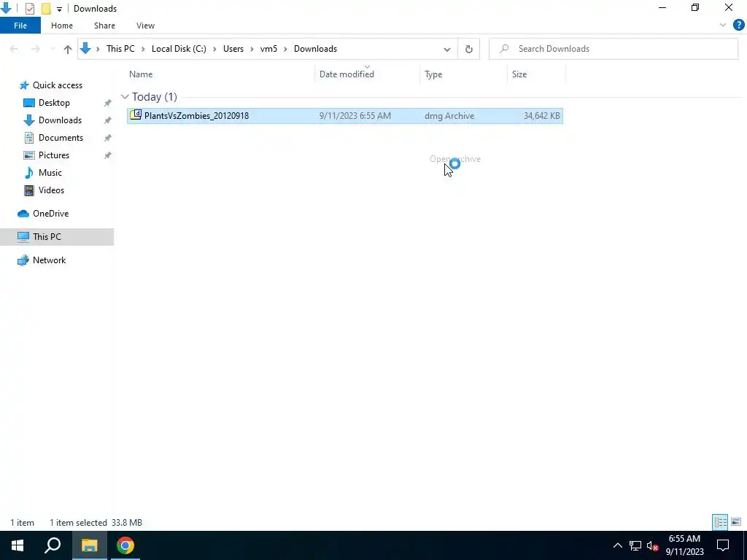This screenshot has height=560, width=747.
Task: Open OneDrive in the navigation pane
Action: (x=50, y=214)
